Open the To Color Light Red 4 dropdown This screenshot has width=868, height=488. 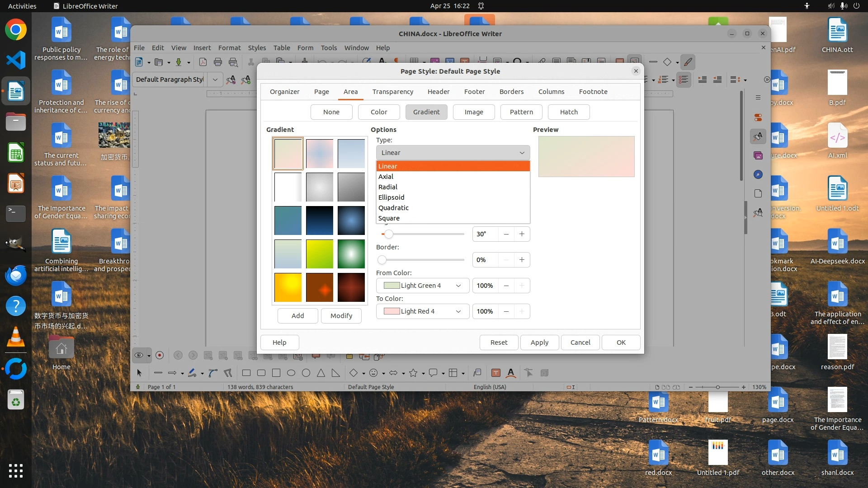[x=422, y=311]
